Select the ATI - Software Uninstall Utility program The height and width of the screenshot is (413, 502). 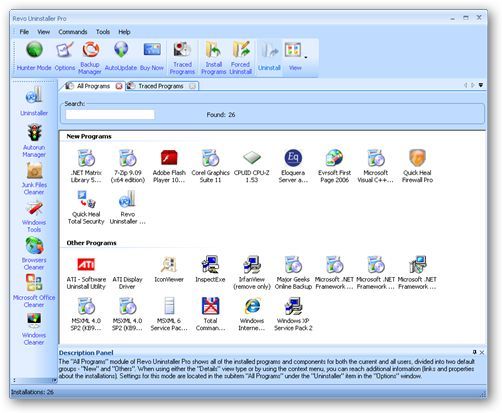[x=86, y=273]
